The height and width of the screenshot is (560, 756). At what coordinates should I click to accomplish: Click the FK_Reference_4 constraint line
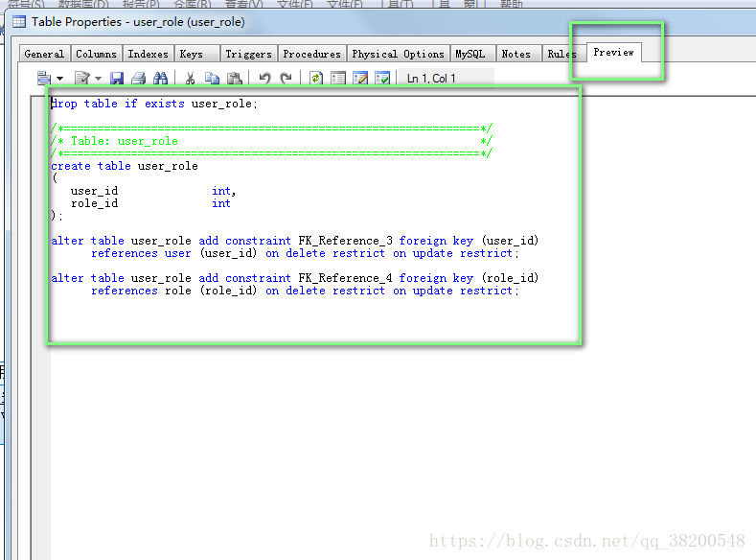pos(294,278)
